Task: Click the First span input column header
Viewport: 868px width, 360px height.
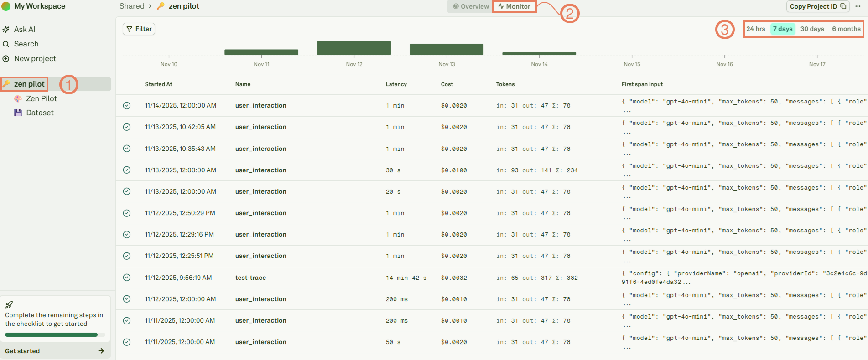Action: (x=642, y=84)
